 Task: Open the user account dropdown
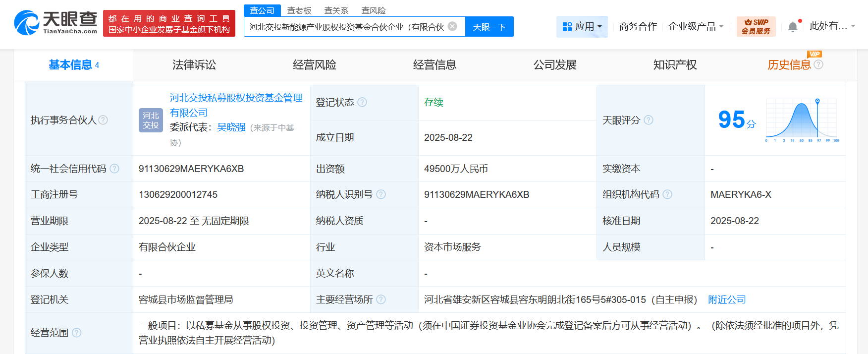tap(832, 26)
